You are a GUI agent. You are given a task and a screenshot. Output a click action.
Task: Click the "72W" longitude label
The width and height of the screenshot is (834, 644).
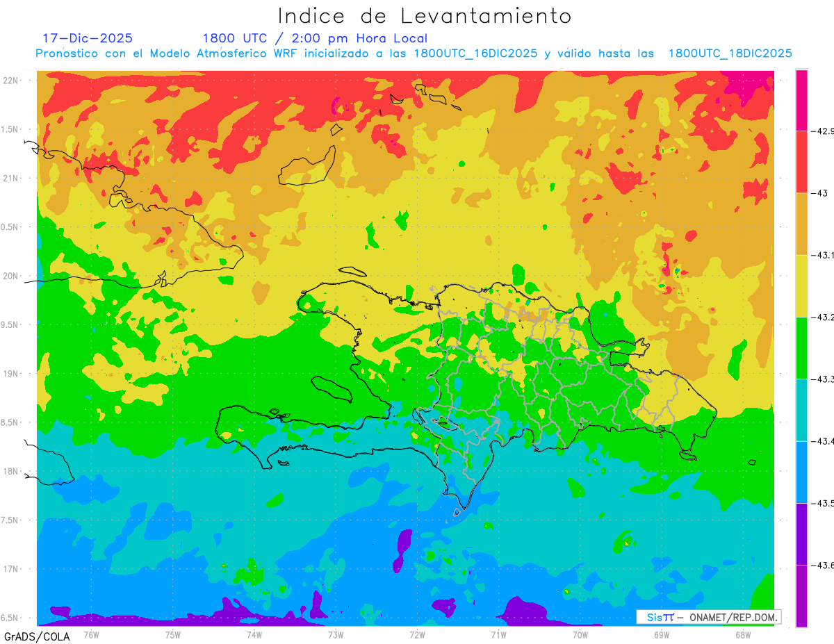point(417,634)
